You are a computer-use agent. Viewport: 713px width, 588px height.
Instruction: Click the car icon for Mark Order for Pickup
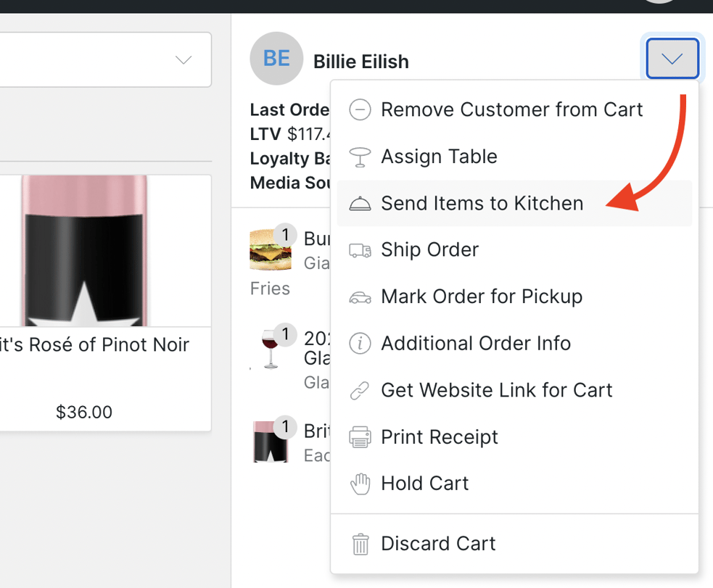click(x=360, y=297)
